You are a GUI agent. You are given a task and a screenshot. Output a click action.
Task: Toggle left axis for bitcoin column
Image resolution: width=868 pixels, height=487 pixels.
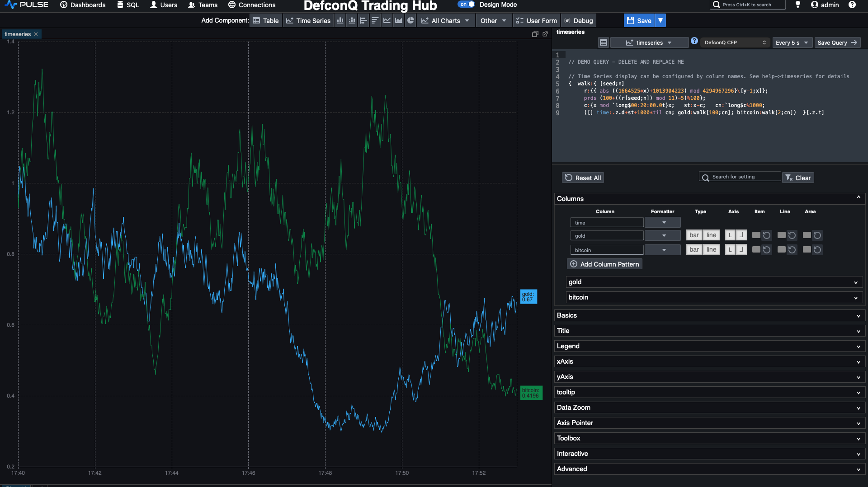[x=730, y=249]
